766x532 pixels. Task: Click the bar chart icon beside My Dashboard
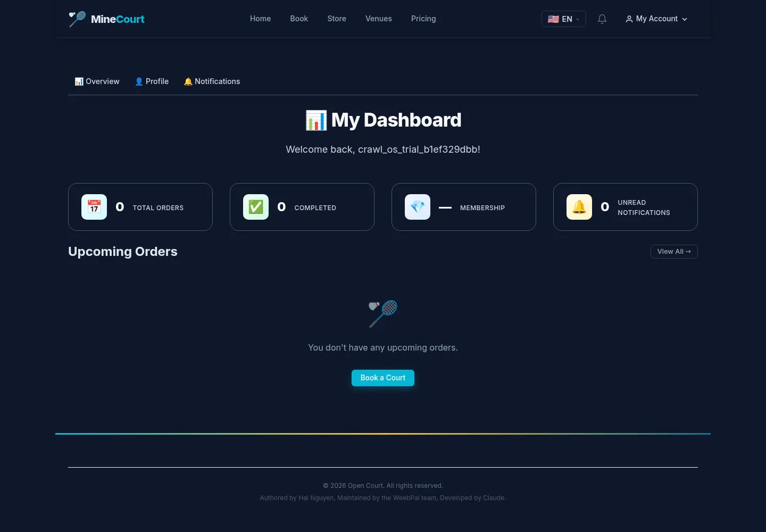316,120
